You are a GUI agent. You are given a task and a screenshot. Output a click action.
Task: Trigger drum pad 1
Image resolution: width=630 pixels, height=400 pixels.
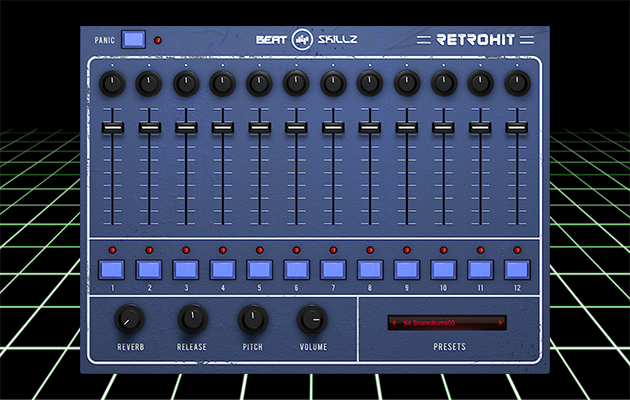[112, 269]
